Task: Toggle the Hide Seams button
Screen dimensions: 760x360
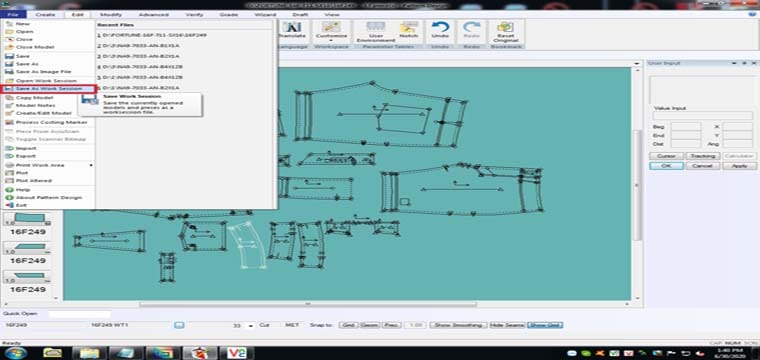Action: 507,325
